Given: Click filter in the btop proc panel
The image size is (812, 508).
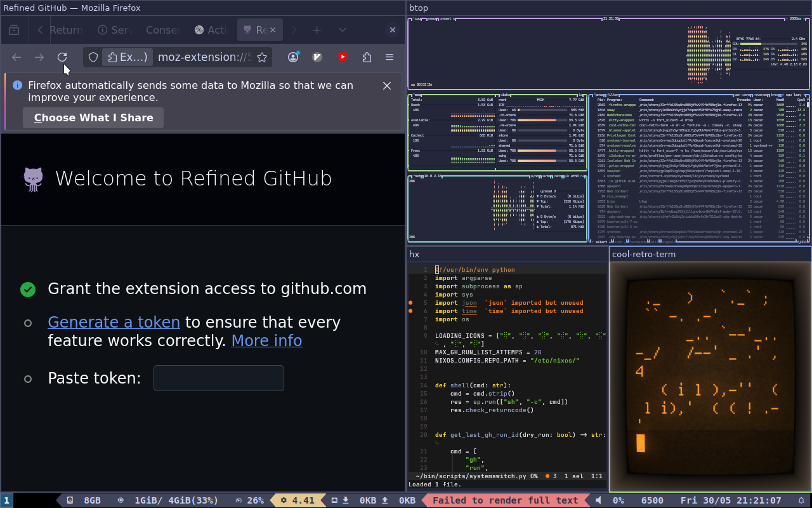Looking at the screenshot, I should tap(613, 95).
